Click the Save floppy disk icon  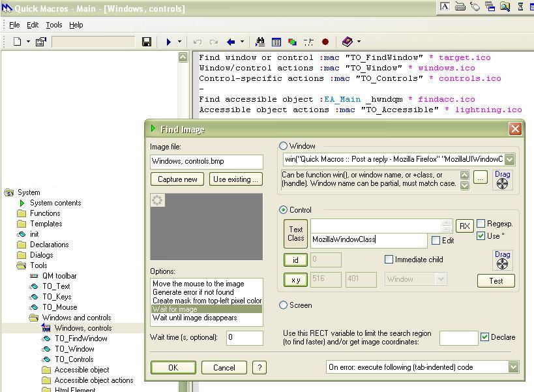tap(147, 42)
